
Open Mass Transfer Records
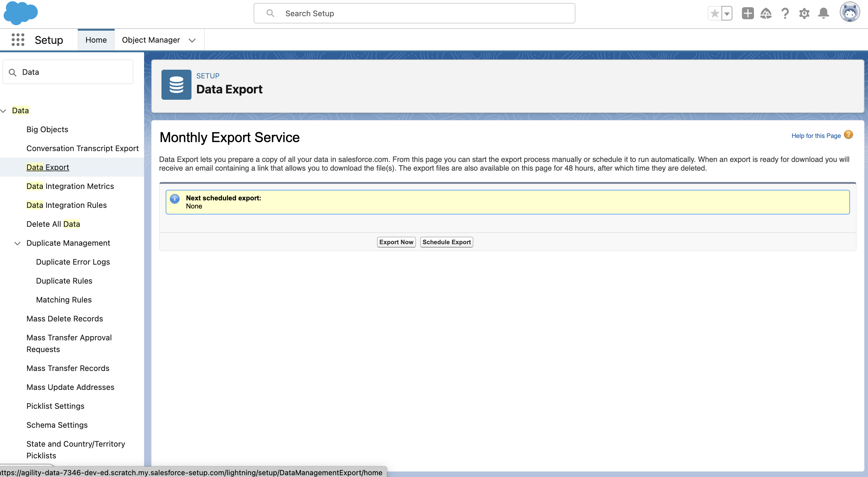68,368
